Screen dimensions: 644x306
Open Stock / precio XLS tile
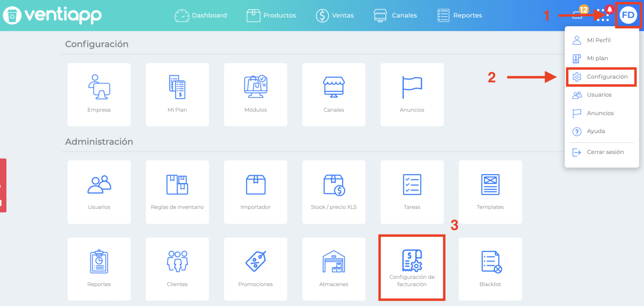[334, 192]
